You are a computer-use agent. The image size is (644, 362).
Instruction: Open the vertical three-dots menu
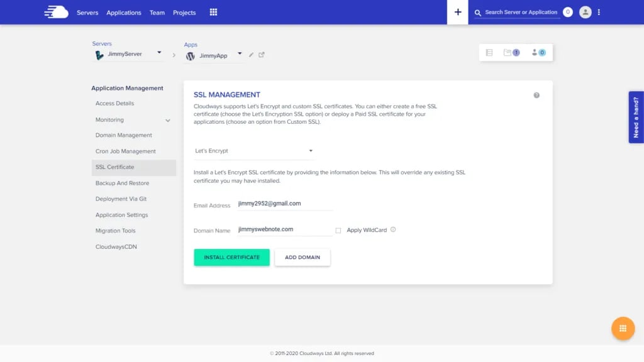pyautogui.click(x=599, y=13)
